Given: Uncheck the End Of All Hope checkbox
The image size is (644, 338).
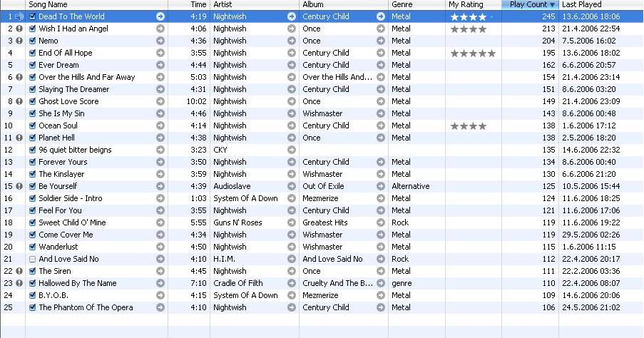Looking at the screenshot, I should tap(32, 53).
